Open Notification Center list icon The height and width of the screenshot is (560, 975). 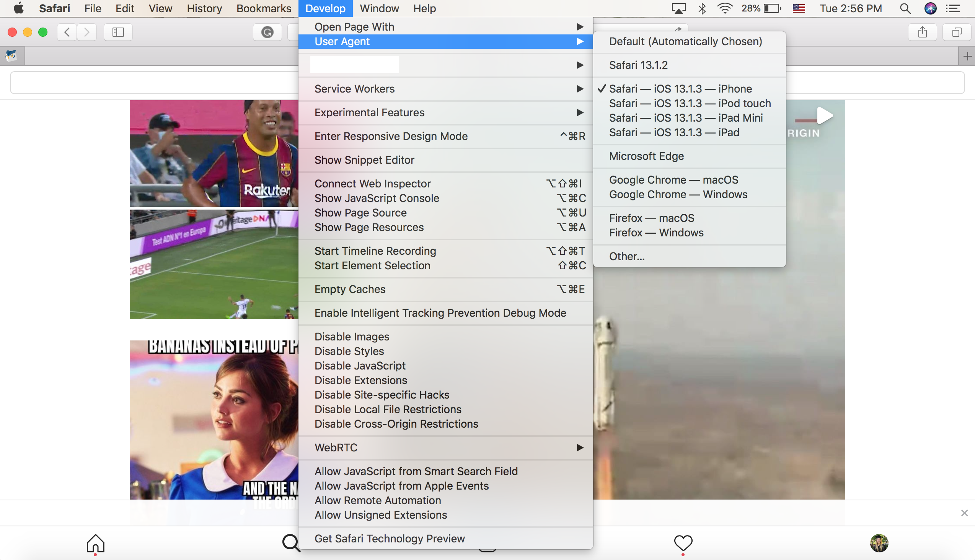pos(953,8)
